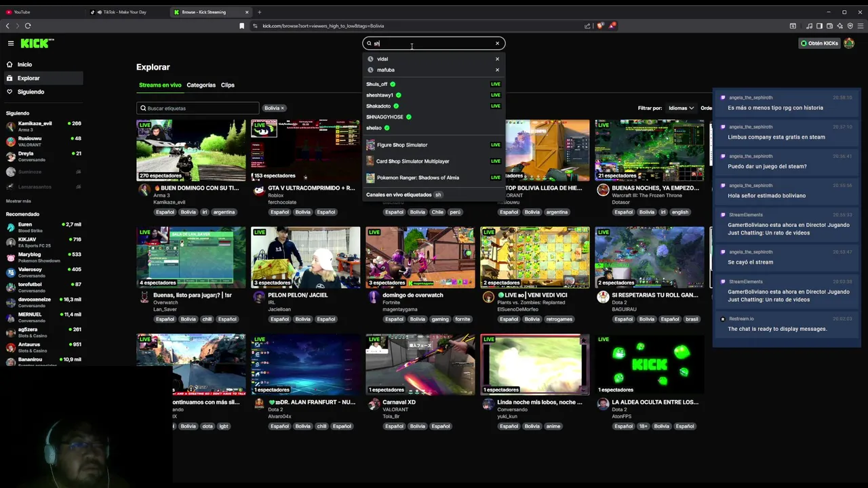Open recommended channel Antaurus
868x488 pixels.
tap(43, 347)
